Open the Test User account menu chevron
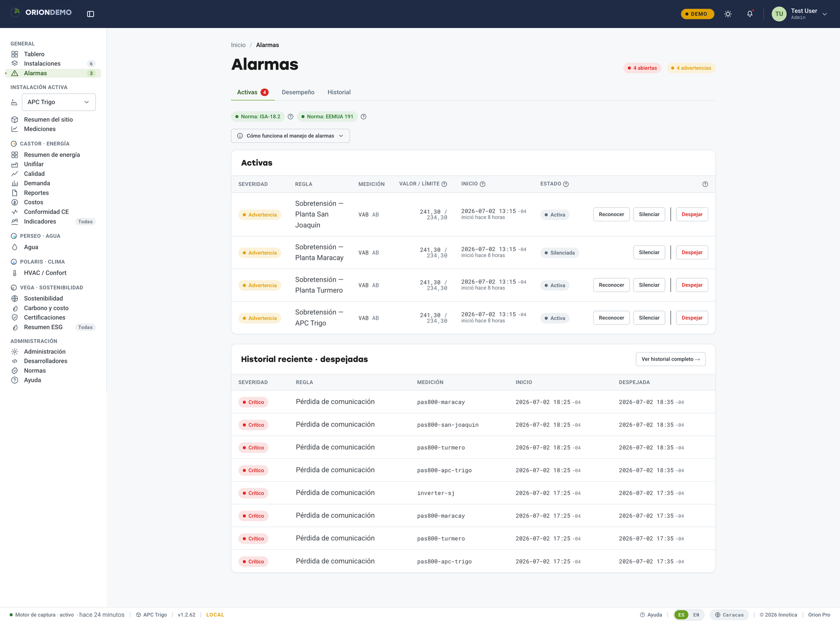This screenshot has width=840, height=622. click(x=825, y=14)
